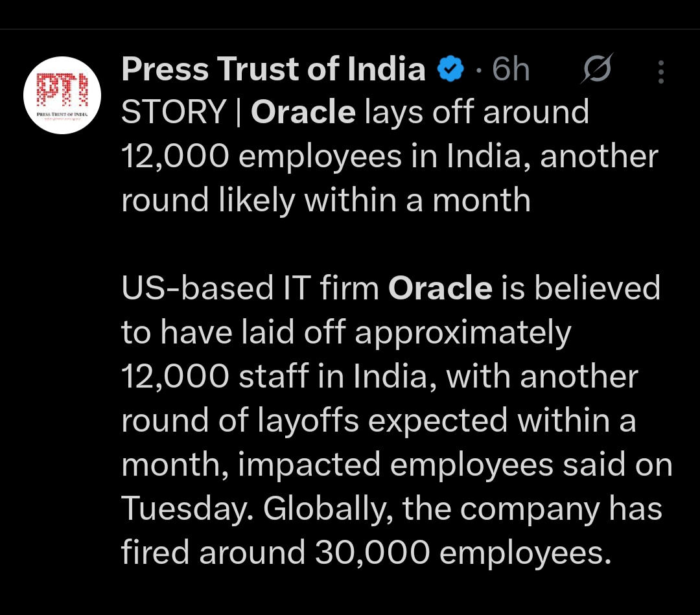This screenshot has width=700, height=615.
Task: Click the word STORY in the tweet
Action: click(x=174, y=112)
